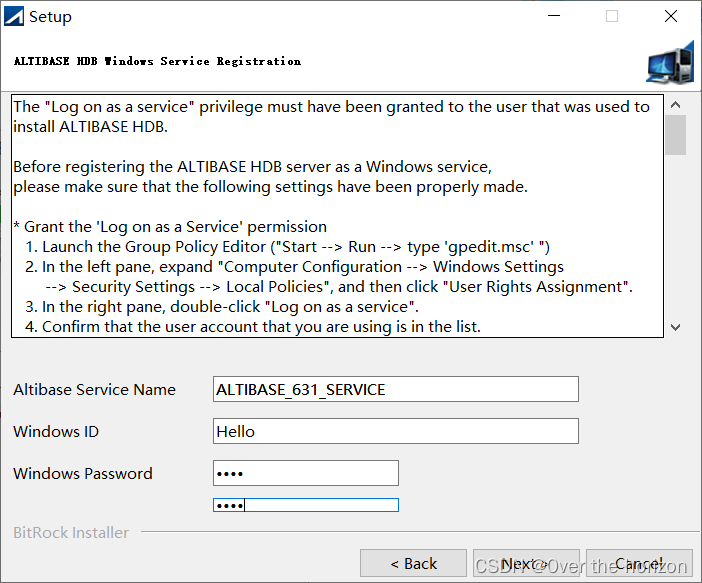Click the password confirmation field
The image size is (702, 583).
[306, 505]
